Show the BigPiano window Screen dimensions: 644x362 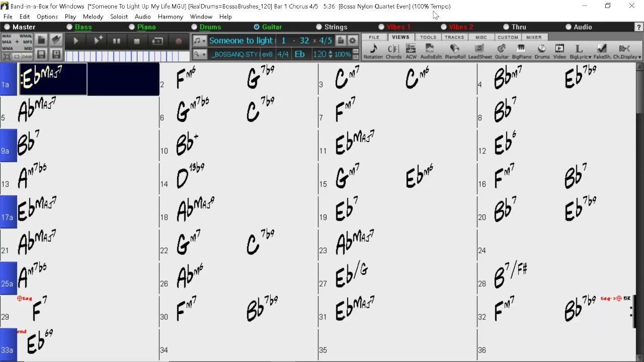pos(521,52)
